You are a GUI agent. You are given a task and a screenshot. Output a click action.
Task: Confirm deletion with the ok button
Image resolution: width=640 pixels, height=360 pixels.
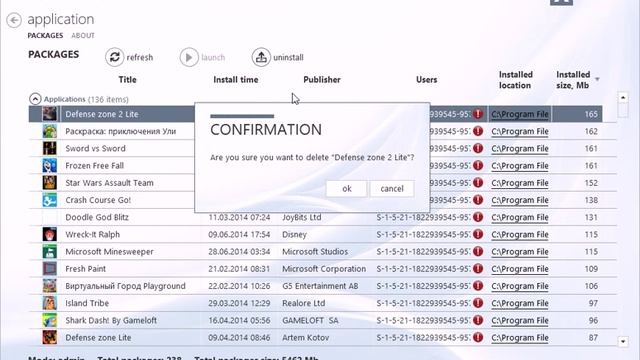pyautogui.click(x=347, y=189)
